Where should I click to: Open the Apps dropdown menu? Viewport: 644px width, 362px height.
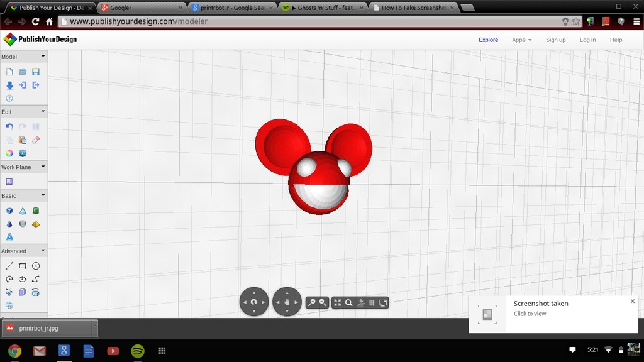521,40
